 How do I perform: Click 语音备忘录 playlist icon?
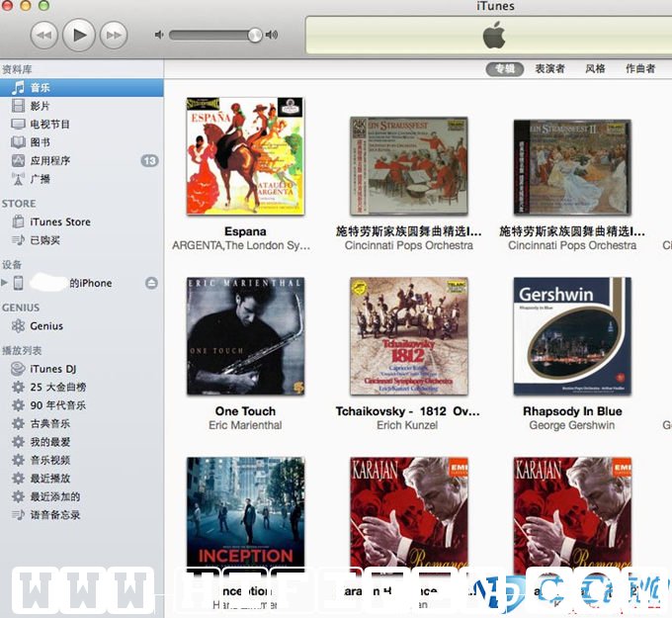[x=18, y=514]
